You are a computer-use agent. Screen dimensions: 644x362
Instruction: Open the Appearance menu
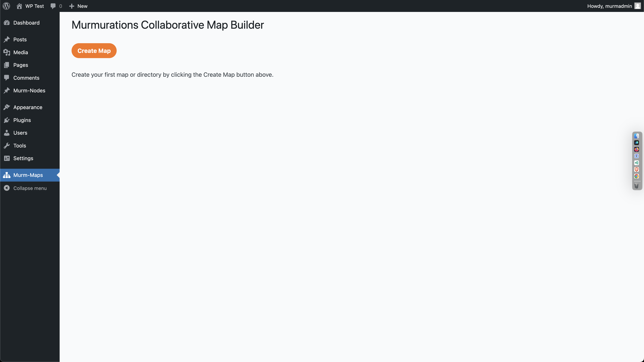[28, 107]
